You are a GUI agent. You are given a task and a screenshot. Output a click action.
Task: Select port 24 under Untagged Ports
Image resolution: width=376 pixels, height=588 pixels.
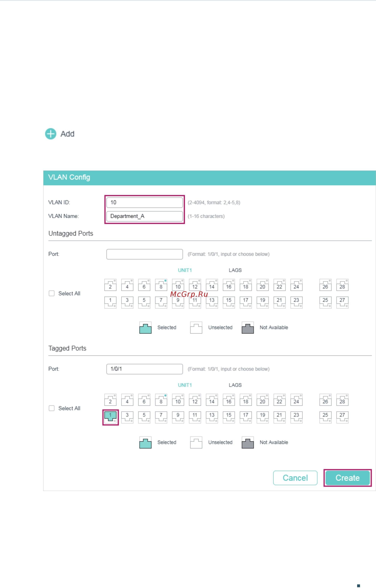point(296,285)
